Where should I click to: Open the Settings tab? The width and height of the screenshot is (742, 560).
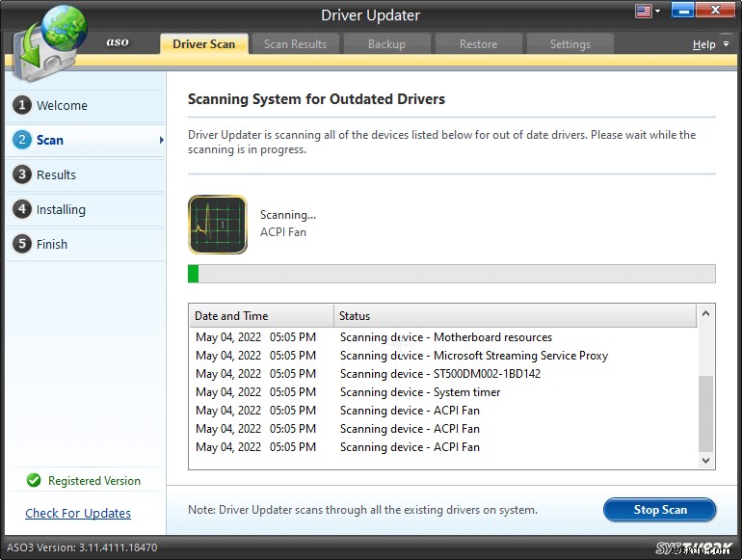coord(570,44)
